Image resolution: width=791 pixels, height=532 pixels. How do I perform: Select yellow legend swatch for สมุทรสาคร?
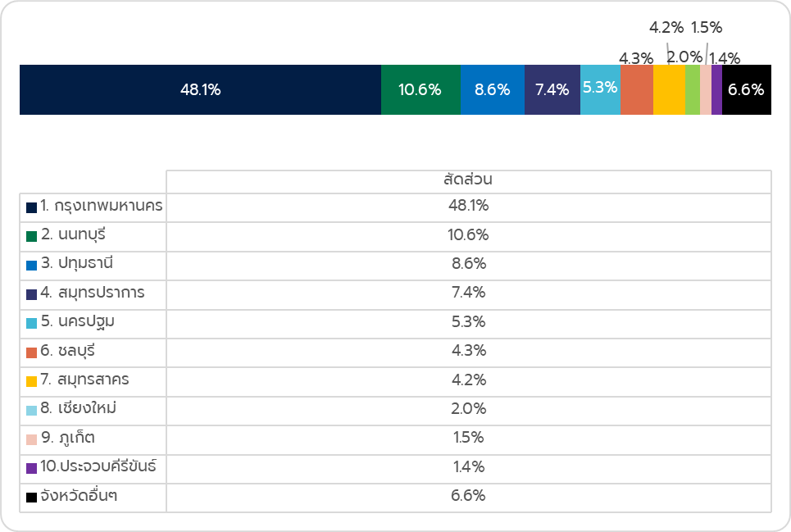click(x=31, y=381)
